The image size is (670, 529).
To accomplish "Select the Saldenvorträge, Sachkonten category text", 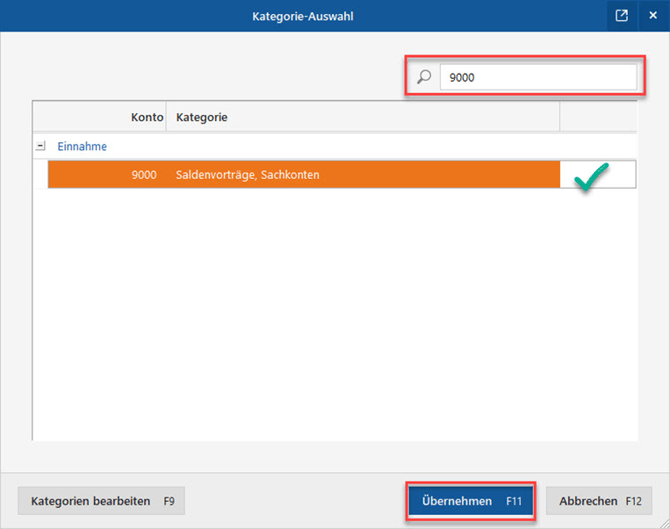I will [x=247, y=175].
